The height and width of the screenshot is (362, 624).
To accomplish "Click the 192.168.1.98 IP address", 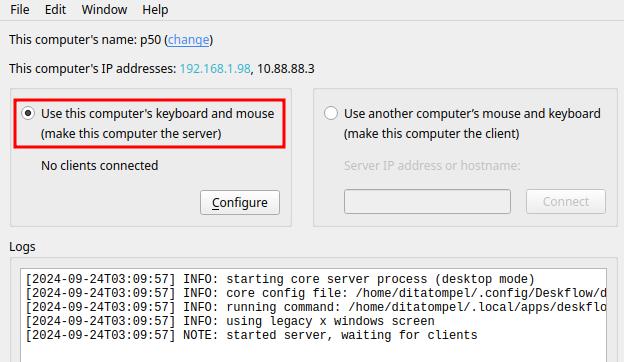I will [215, 69].
